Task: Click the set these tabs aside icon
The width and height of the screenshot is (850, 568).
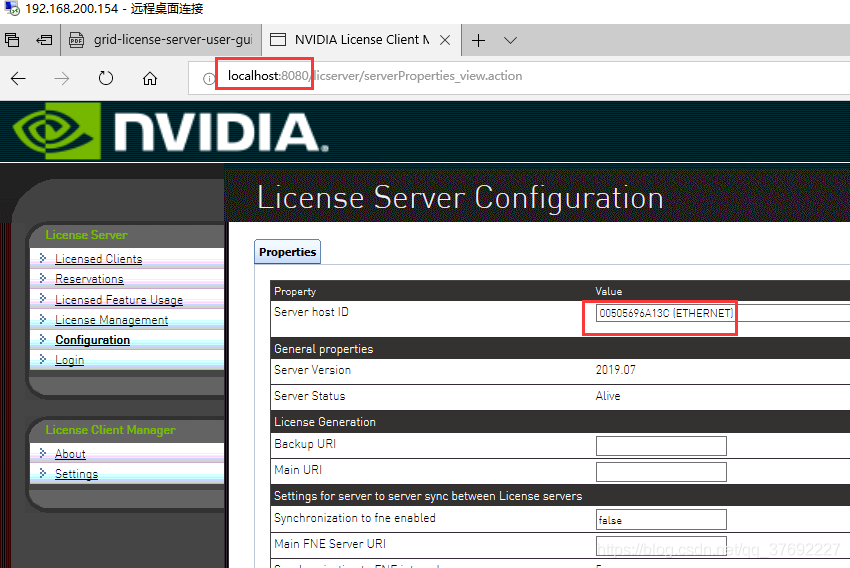Action: (x=44, y=40)
